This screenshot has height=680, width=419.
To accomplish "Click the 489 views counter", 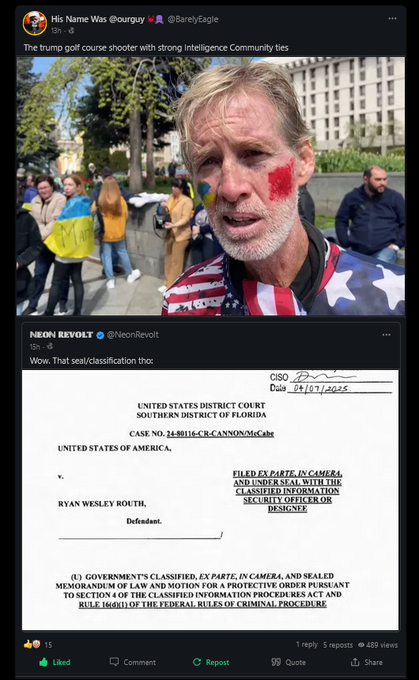I will tap(378, 645).
